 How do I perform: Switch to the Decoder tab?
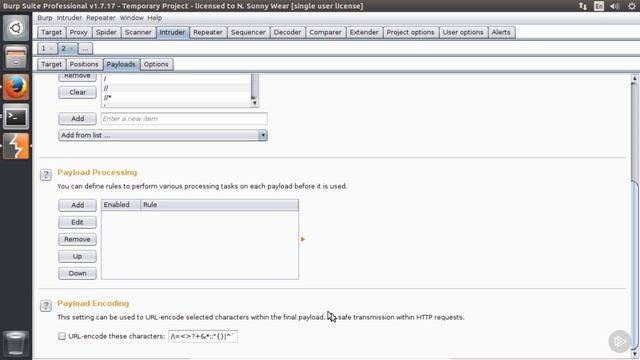tap(287, 32)
